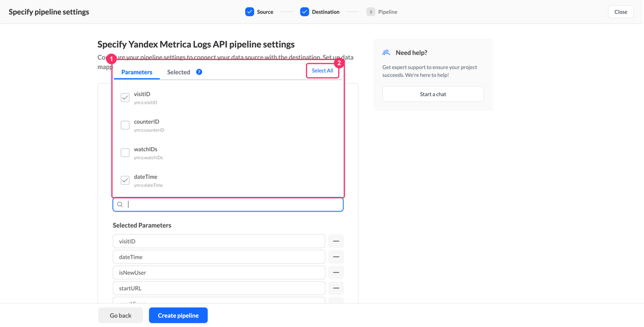Close the pipeline settings wizard
The width and height of the screenshot is (644, 327).
coord(621,12)
